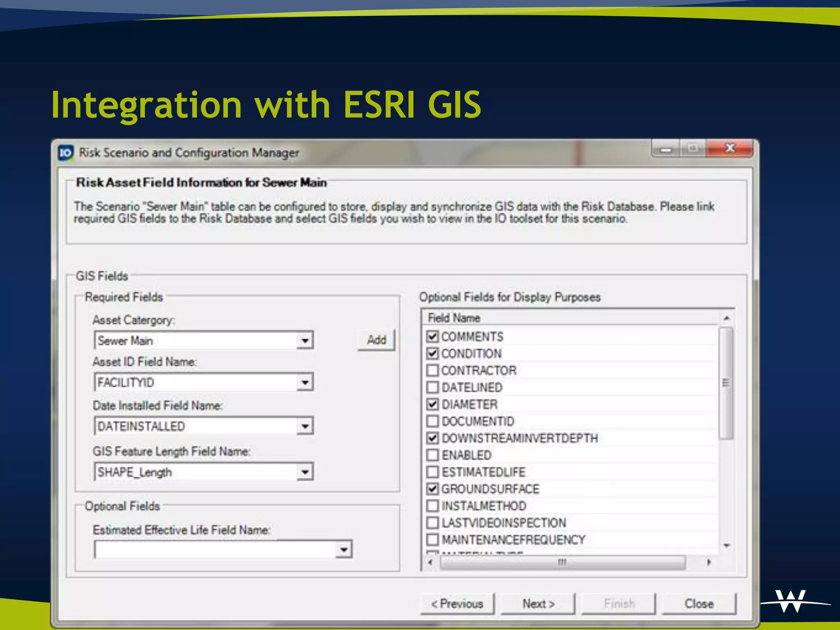This screenshot has width=840, height=630.
Task: Select the DOWNSTREAMINVERTDEPTH field name text
Action: (x=520, y=438)
